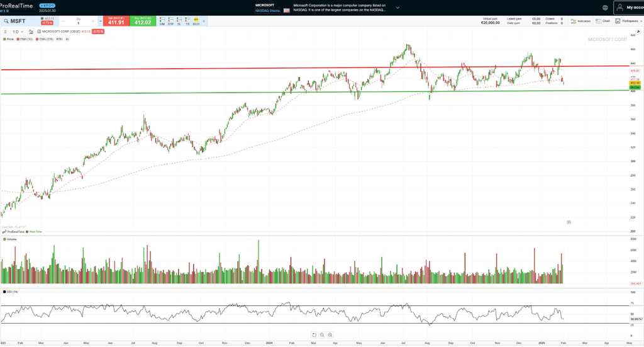Viewport: 644px width, 347px height.
Task: Click the small marker icon near chart bottom right
Action: [569, 222]
